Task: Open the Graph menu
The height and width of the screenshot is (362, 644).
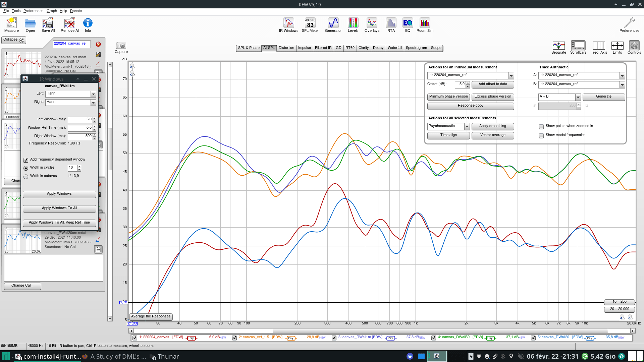Action: pyautogui.click(x=52, y=11)
